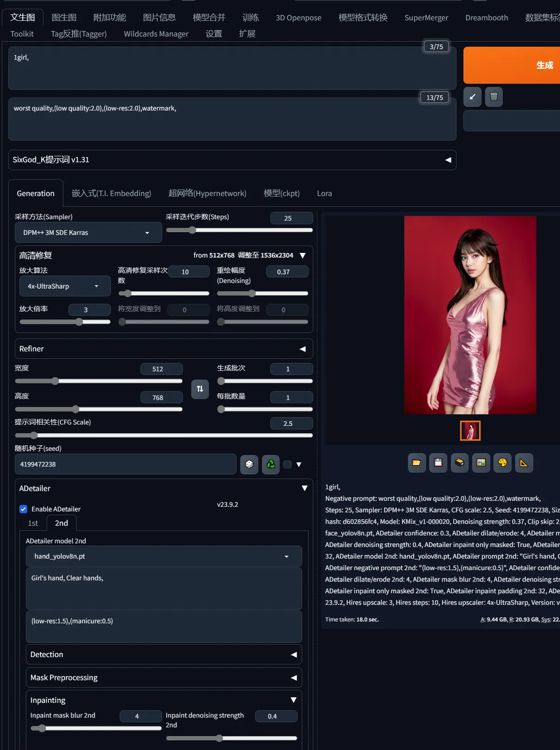Screen dimensions: 560x750
Task: Switch to the 图生图 tab
Action: pos(64,18)
